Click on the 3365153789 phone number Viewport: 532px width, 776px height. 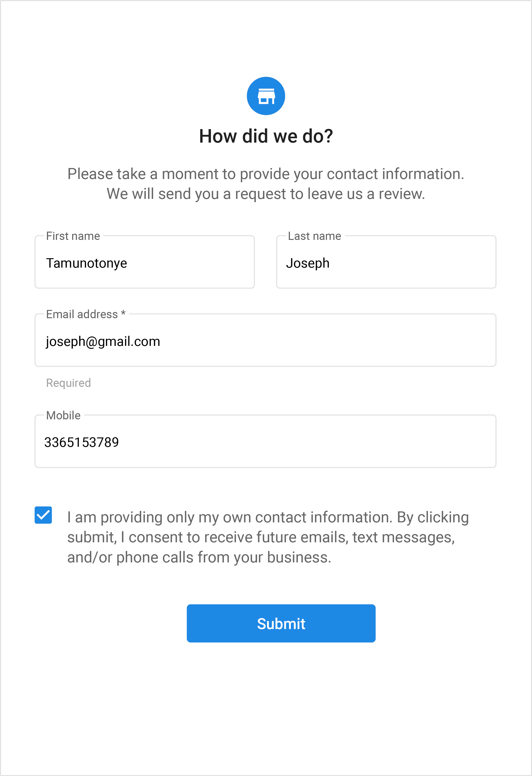click(x=81, y=442)
